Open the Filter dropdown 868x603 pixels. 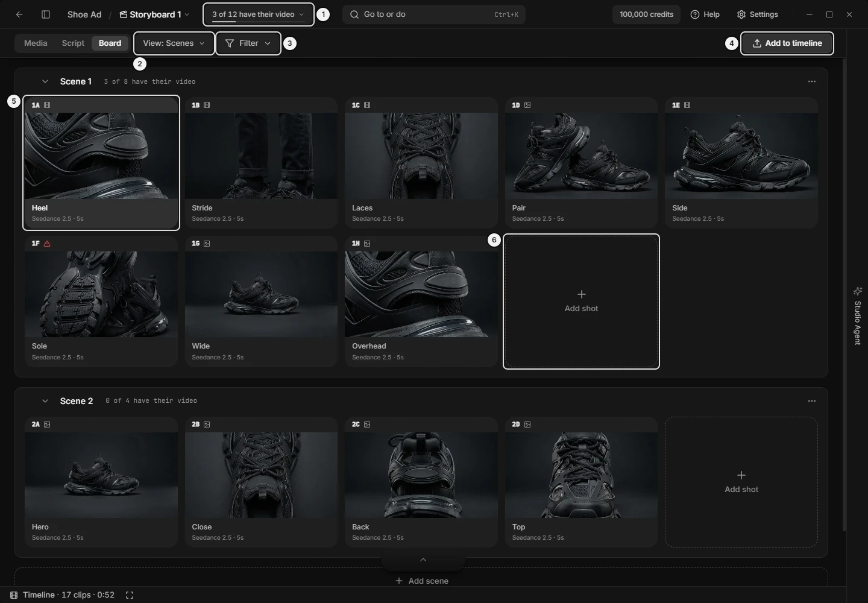point(248,43)
